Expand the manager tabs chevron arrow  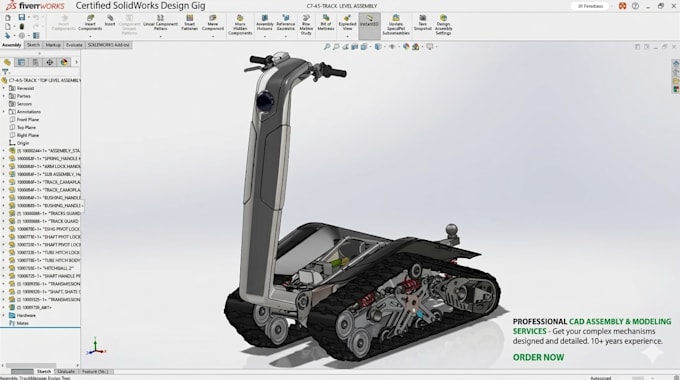[76, 62]
